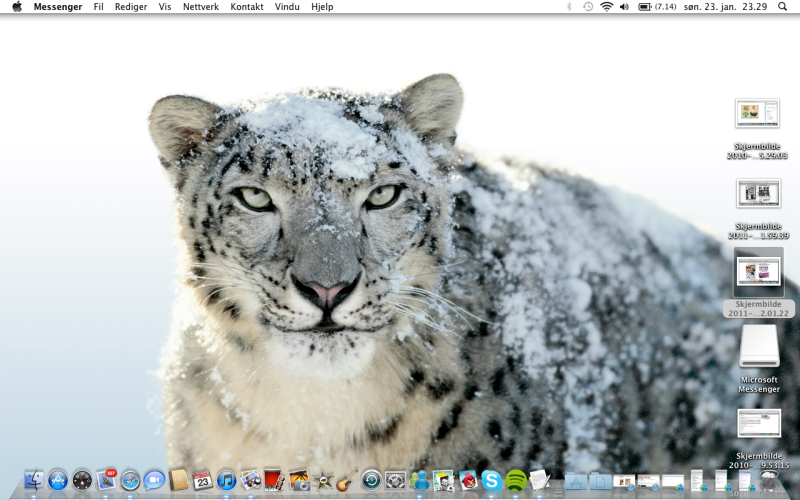This screenshot has height=500, width=800.
Task: Launch the App Store dock icon
Action: 58,481
